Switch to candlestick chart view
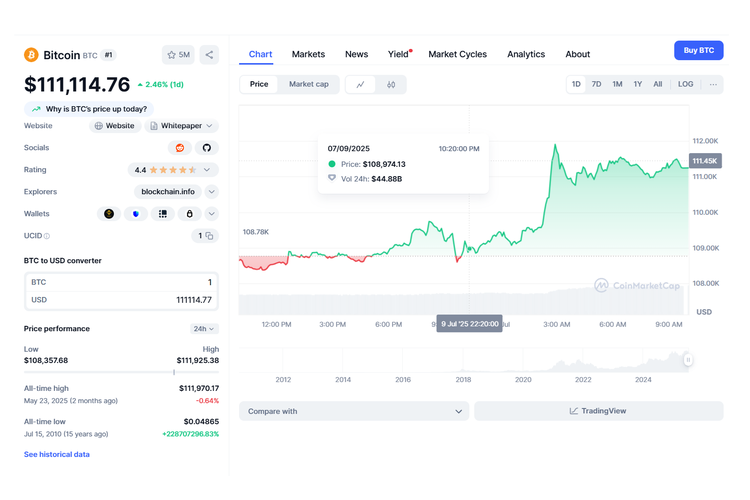 click(x=391, y=85)
